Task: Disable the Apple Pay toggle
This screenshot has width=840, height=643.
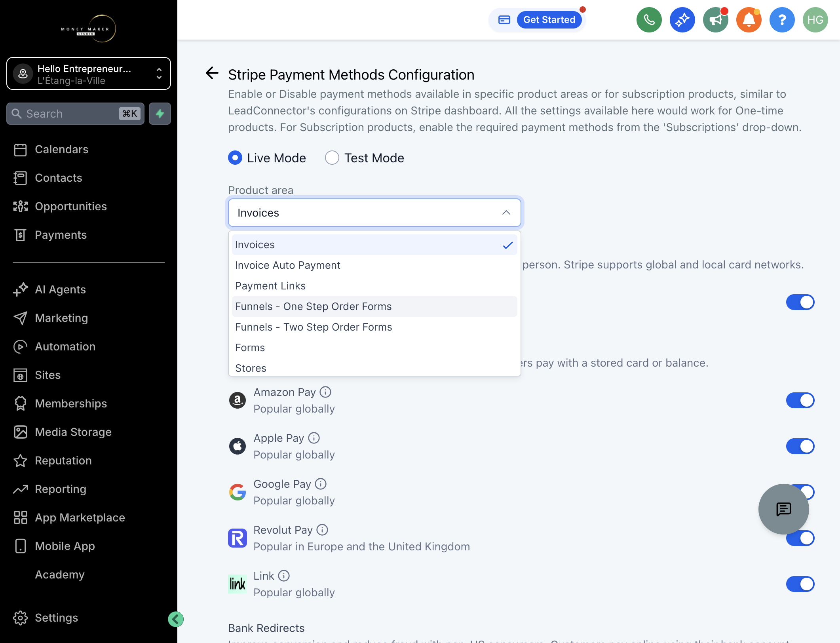Action: [x=800, y=446]
